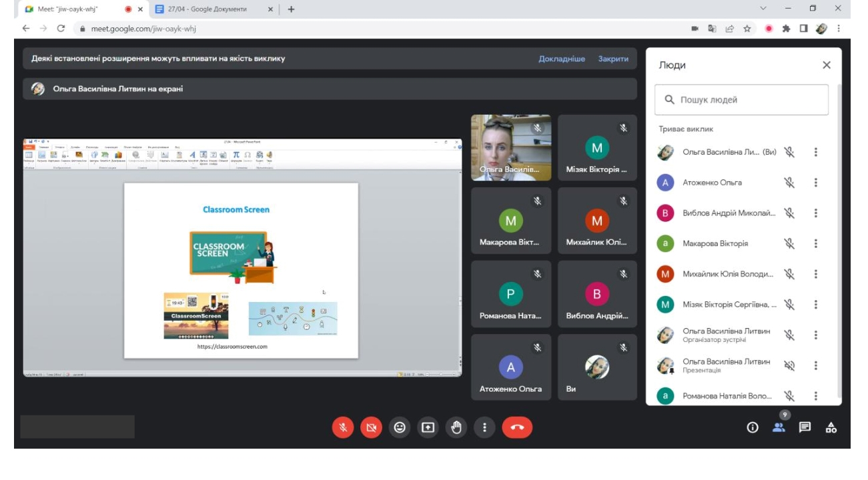Unmute microphone in the call toolbar
This screenshot has height=480, width=868.
point(343,428)
